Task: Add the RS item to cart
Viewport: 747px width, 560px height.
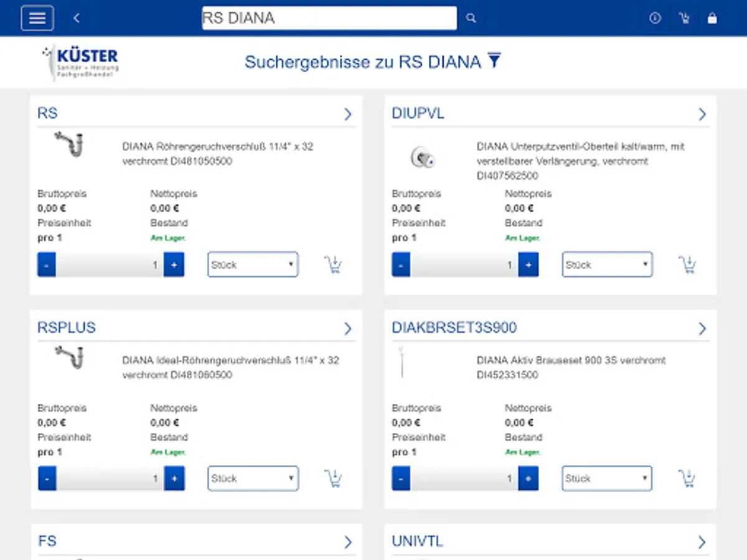Action: 333,265
